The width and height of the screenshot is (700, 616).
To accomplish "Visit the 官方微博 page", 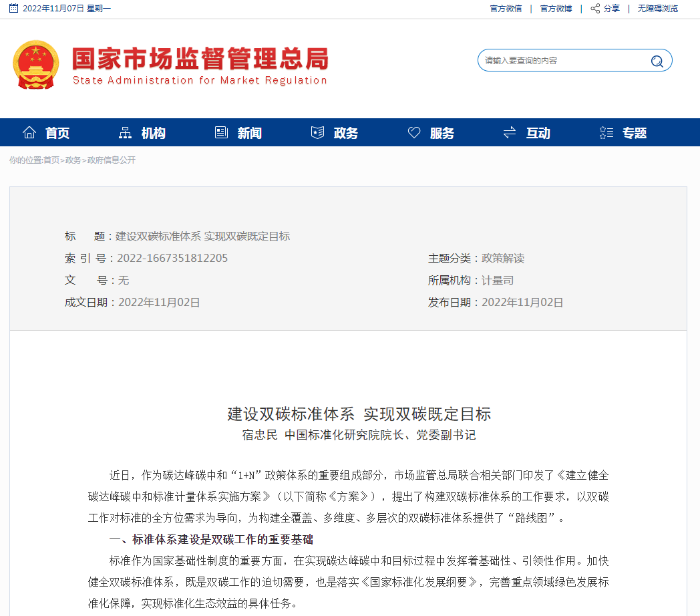I will 556,9.
